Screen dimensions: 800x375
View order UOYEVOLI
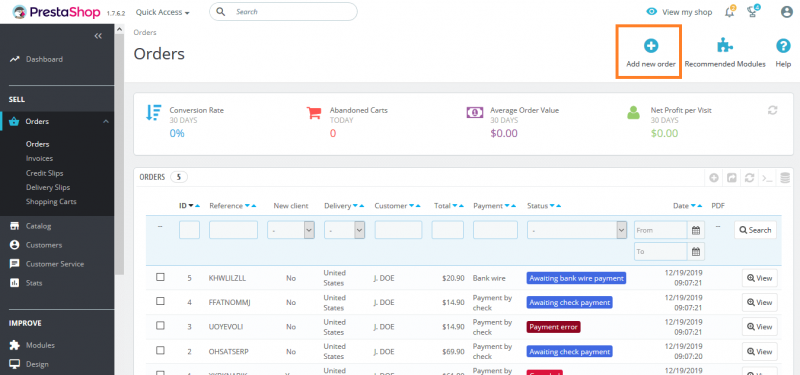(x=760, y=327)
